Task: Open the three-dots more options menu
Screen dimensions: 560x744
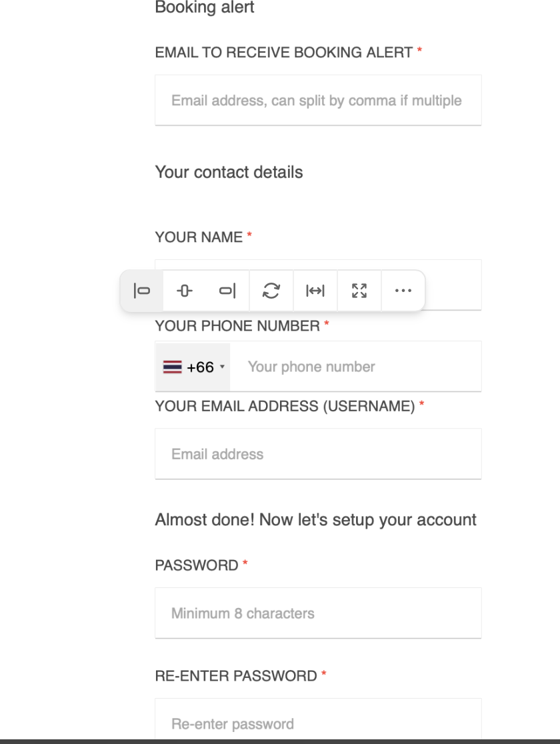Action: click(x=403, y=291)
